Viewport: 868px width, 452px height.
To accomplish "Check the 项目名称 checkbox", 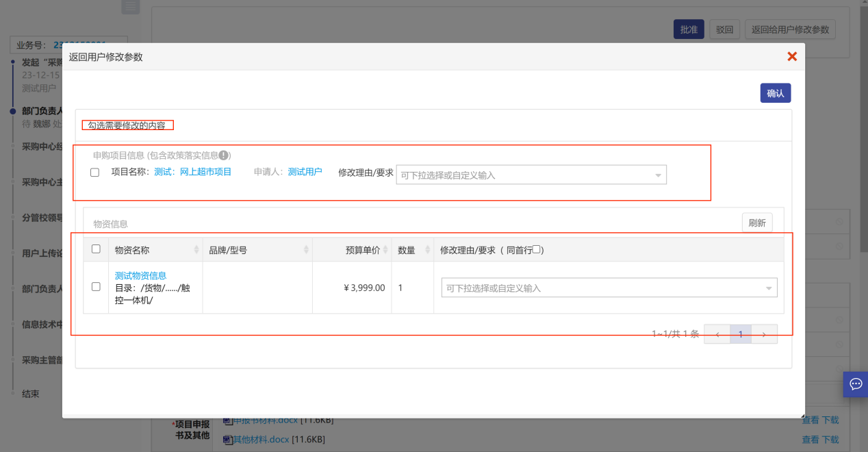I will click(x=95, y=173).
